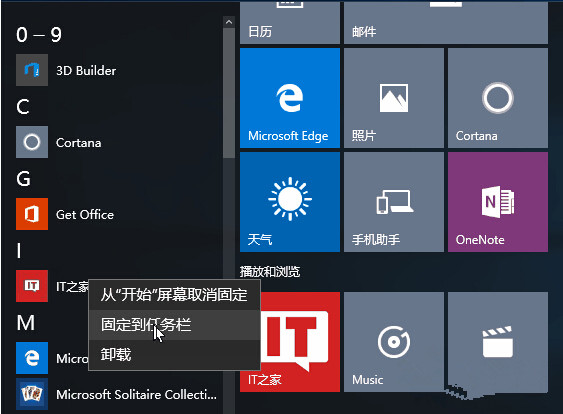This screenshot has height=414, width=563.
Task: Open the 3D Builder app icon
Action: (32, 70)
